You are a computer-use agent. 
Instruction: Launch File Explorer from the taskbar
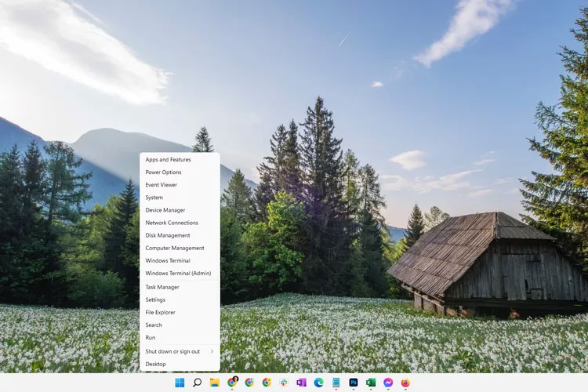(215, 383)
